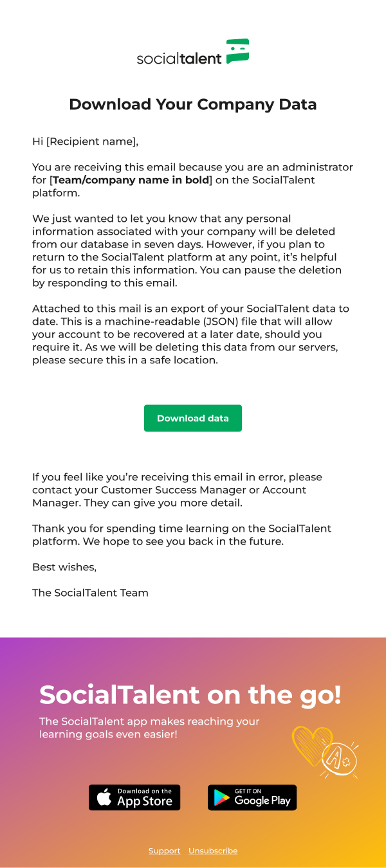The image size is (386, 868).
Task: Click the Download Your Company Data heading
Action: point(193,104)
